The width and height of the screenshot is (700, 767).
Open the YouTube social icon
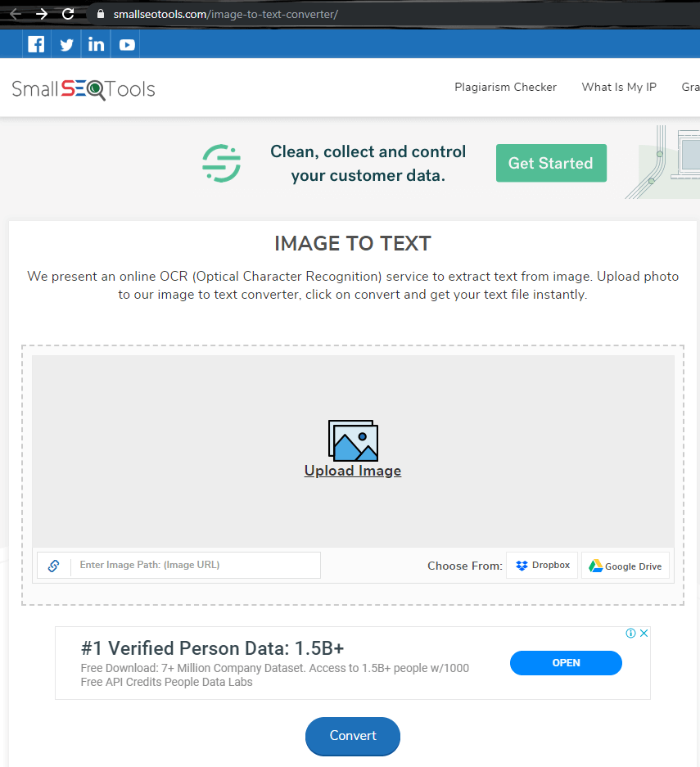pyautogui.click(x=125, y=43)
